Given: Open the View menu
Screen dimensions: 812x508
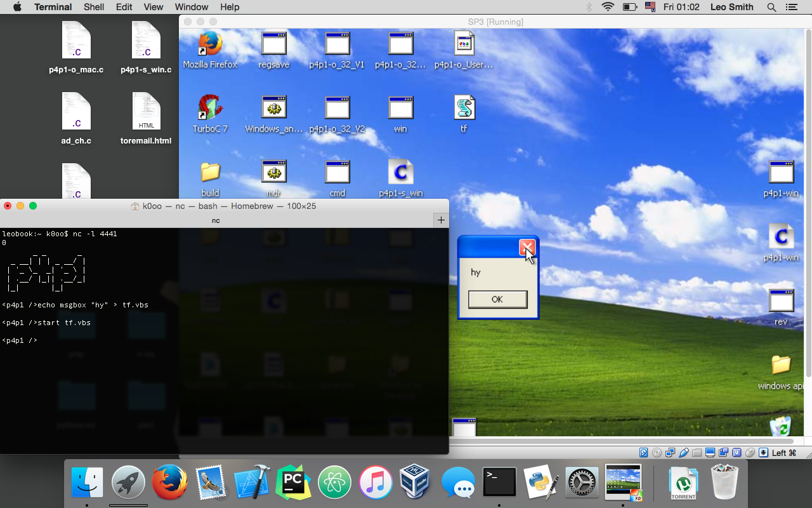Looking at the screenshot, I should [154, 7].
